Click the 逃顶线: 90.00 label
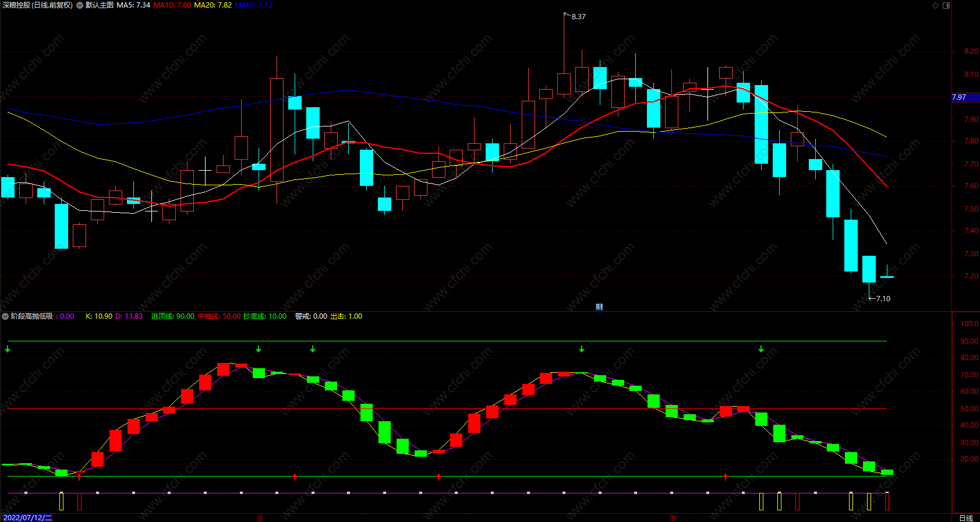This screenshot has height=522, width=980. (173, 316)
